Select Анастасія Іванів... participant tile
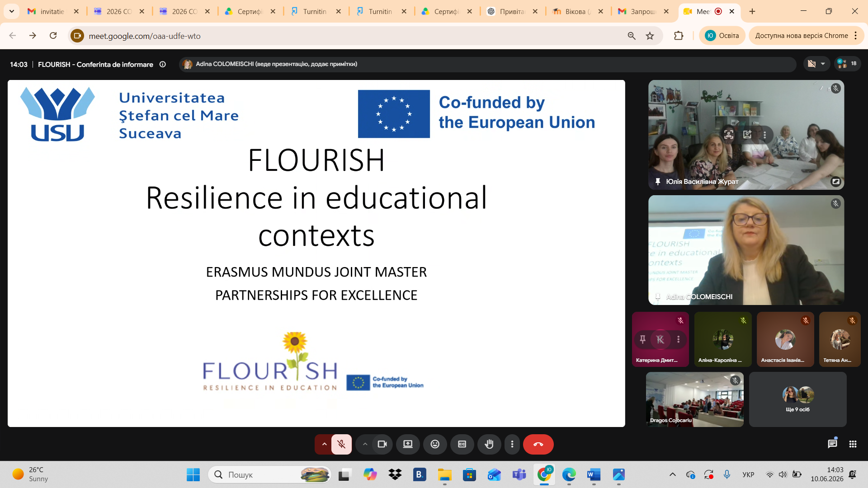Screen dimensions: 868x488 tap(785, 339)
